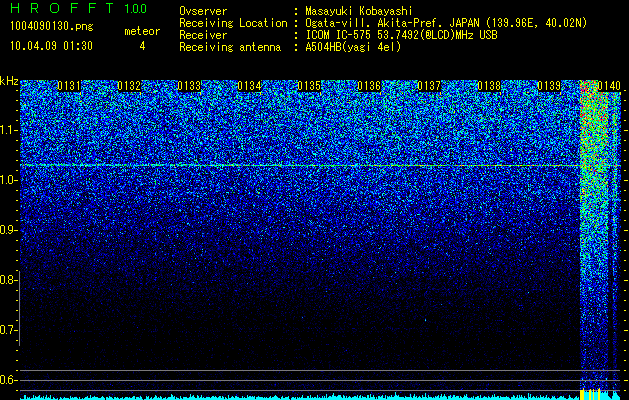The width and height of the screenshot is (629, 400).
Task: Click the 0.7 kHz axis label
Action: [x=8, y=330]
